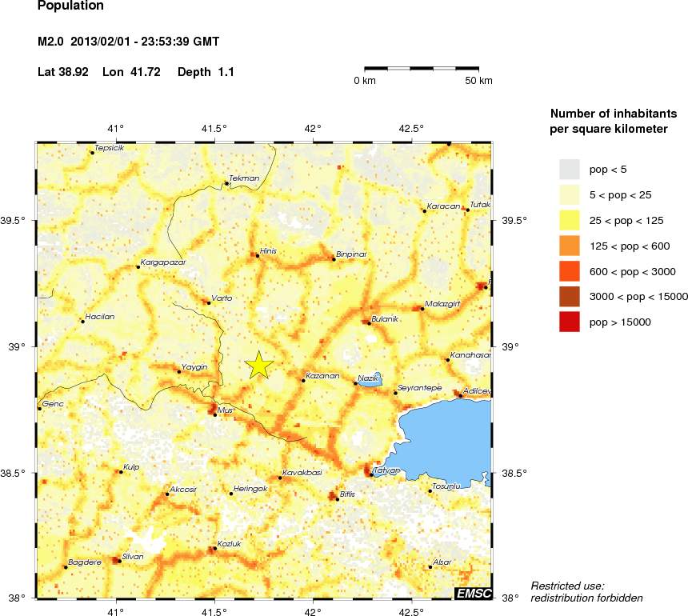The width and height of the screenshot is (688, 616).
Task: Select the '3000 < pop < 15000' brown swatch
Action: (569, 297)
